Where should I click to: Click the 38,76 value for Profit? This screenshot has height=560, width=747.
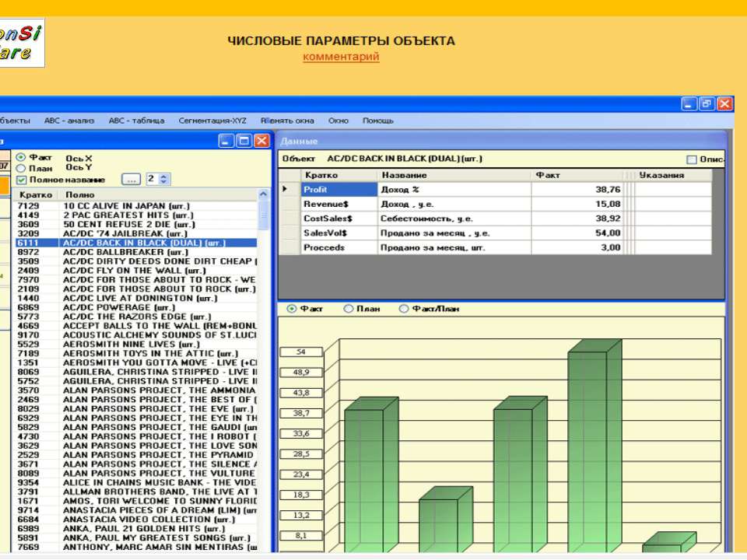[x=608, y=190]
